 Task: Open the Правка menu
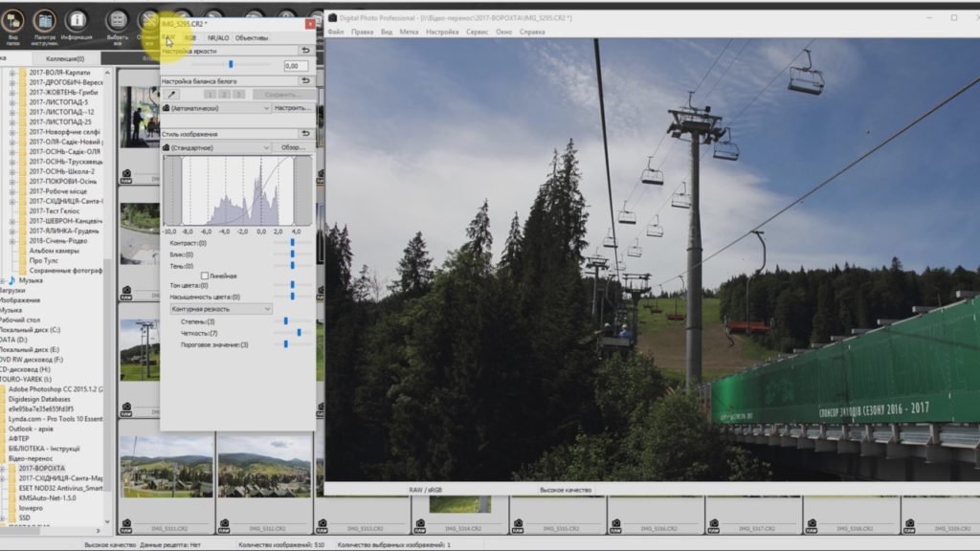[362, 32]
